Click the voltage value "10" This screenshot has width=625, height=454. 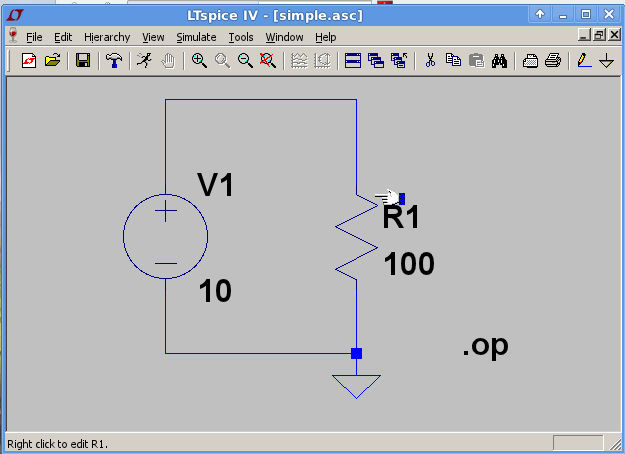215,291
